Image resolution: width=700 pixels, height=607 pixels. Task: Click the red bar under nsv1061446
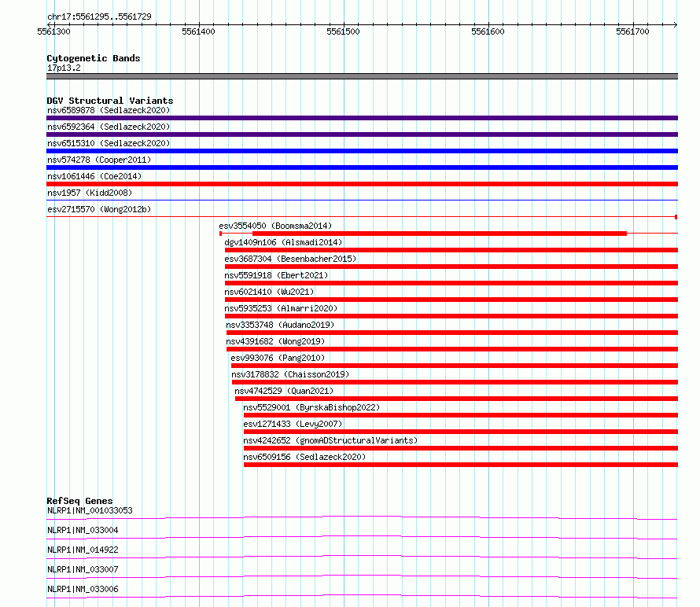[x=362, y=184]
